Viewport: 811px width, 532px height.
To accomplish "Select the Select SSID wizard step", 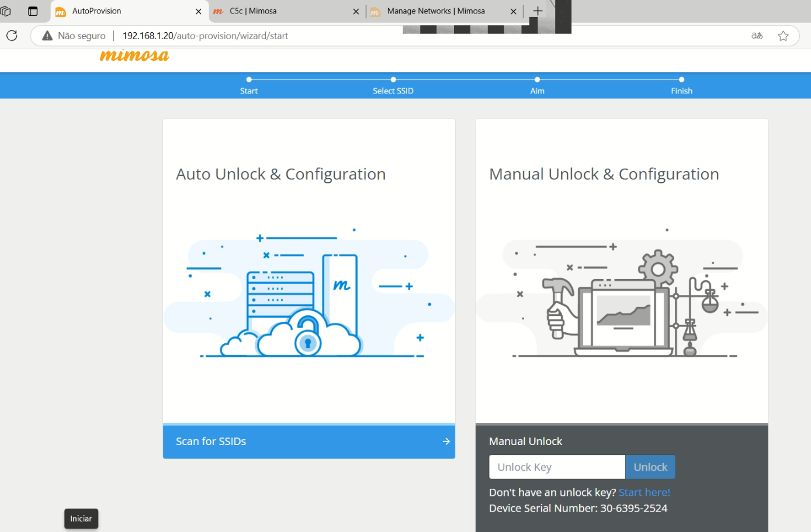I will (x=393, y=85).
